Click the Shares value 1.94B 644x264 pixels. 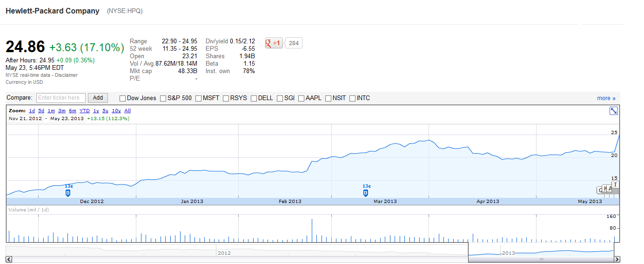pos(246,56)
